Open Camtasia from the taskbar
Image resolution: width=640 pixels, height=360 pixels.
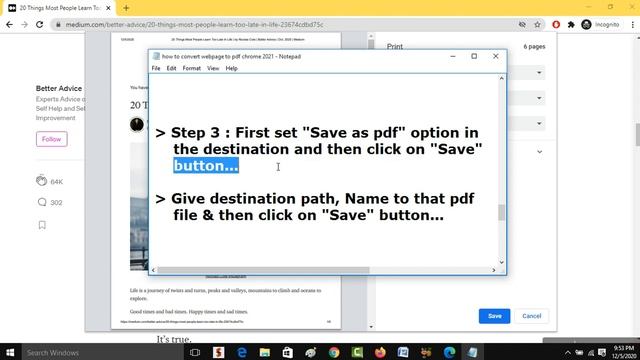(x=357, y=352)
